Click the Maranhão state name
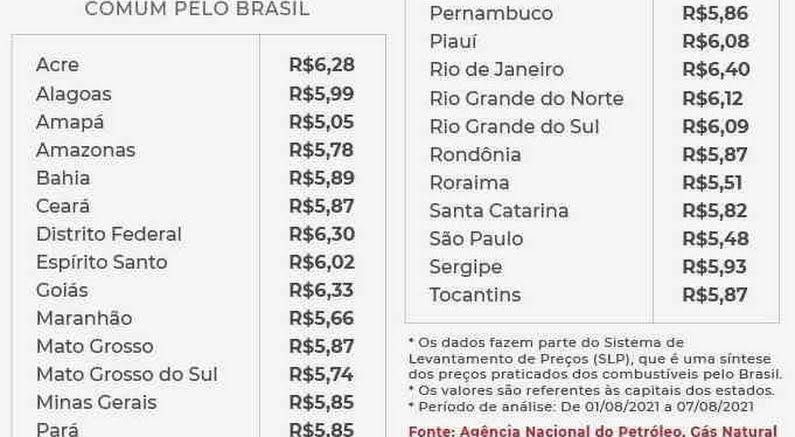Screen dimensions: 795x437 point(84,318)
